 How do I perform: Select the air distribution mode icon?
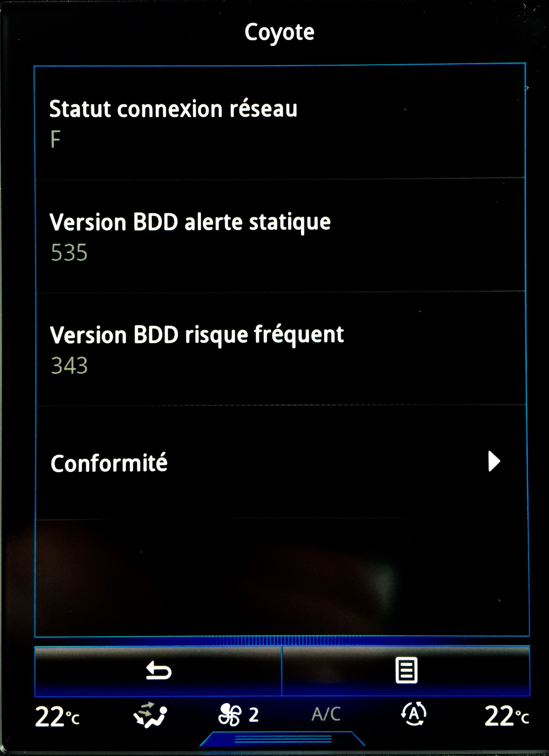coord(150,716)
